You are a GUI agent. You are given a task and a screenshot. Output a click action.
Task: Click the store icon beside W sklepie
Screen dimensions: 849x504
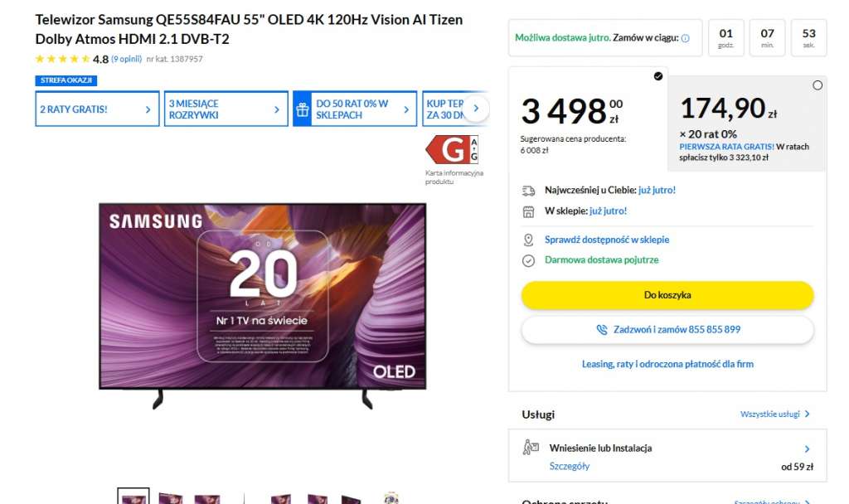tap(526, 211)
